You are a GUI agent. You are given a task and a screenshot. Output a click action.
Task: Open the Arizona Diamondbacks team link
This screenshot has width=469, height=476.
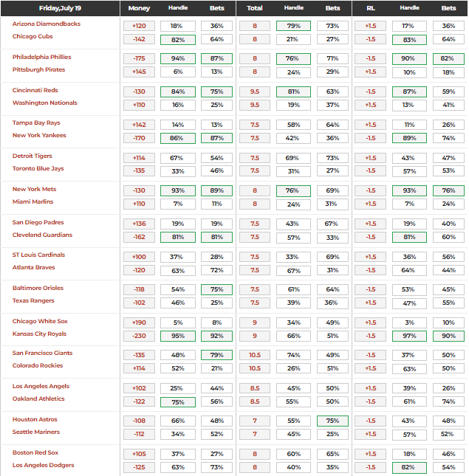pos(47,24)
